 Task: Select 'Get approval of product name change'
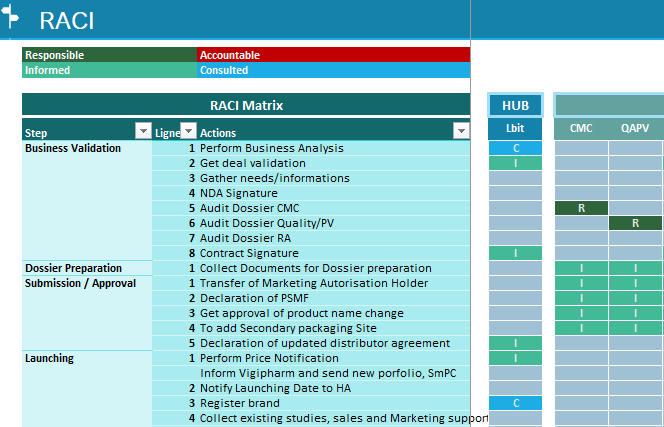334,313
